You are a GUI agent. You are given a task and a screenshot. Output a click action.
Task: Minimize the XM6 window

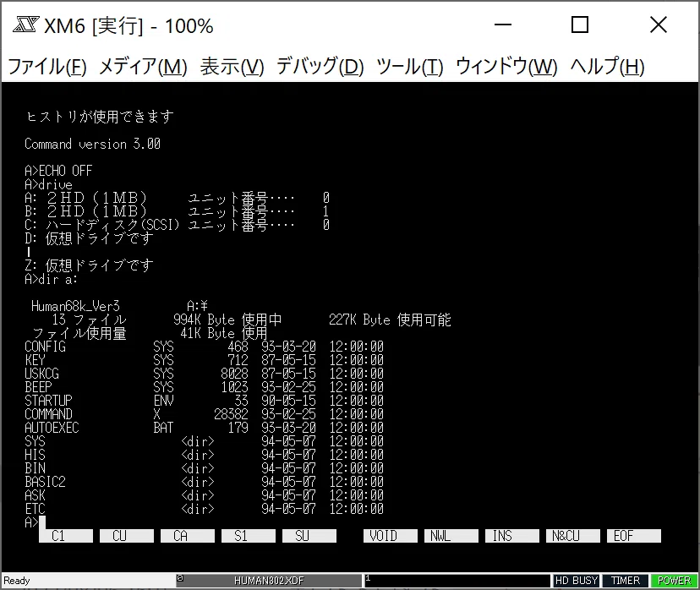coord(503,25)
